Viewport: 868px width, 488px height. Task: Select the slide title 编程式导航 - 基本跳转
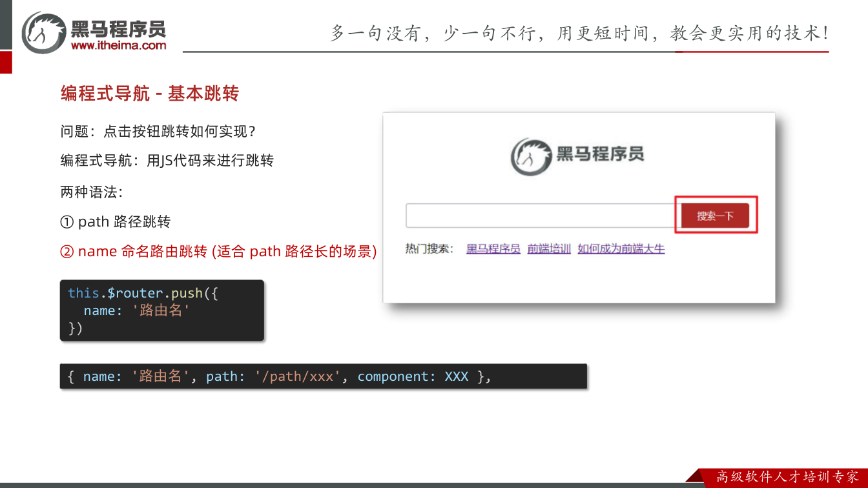pos(150,94)
